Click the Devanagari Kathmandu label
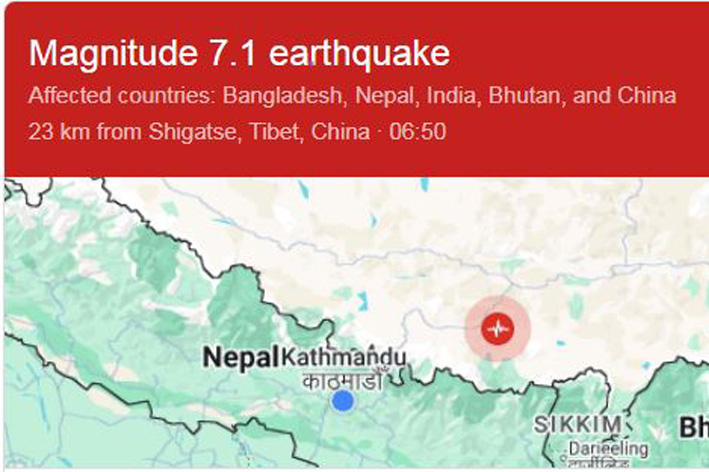 (343, 379)
